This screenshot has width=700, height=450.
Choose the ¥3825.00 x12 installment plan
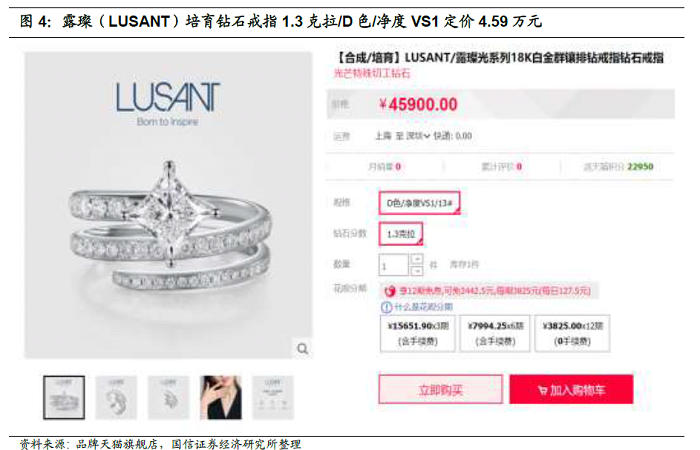click(572, 333)
